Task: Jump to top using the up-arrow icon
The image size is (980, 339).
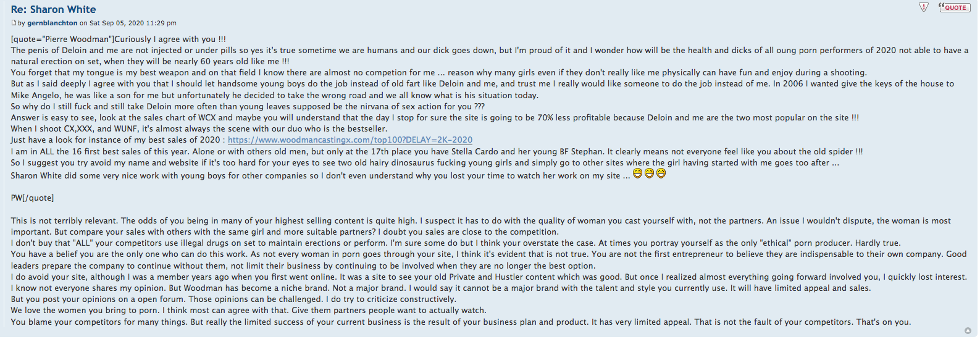Action: 968,331
